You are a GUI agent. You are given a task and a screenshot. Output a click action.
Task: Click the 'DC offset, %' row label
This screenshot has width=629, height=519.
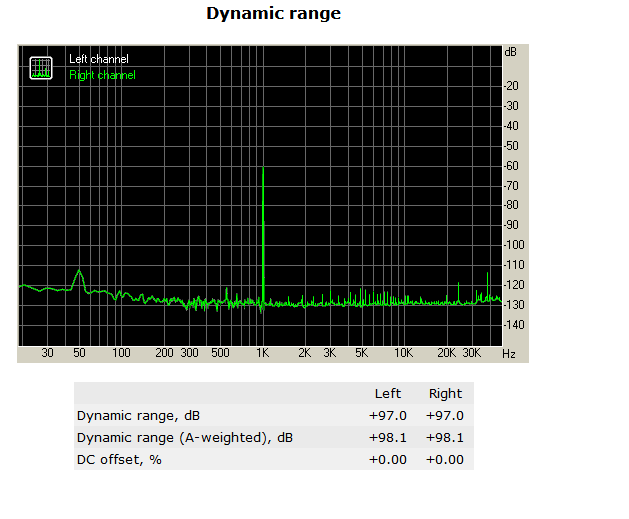pos(119,460)
